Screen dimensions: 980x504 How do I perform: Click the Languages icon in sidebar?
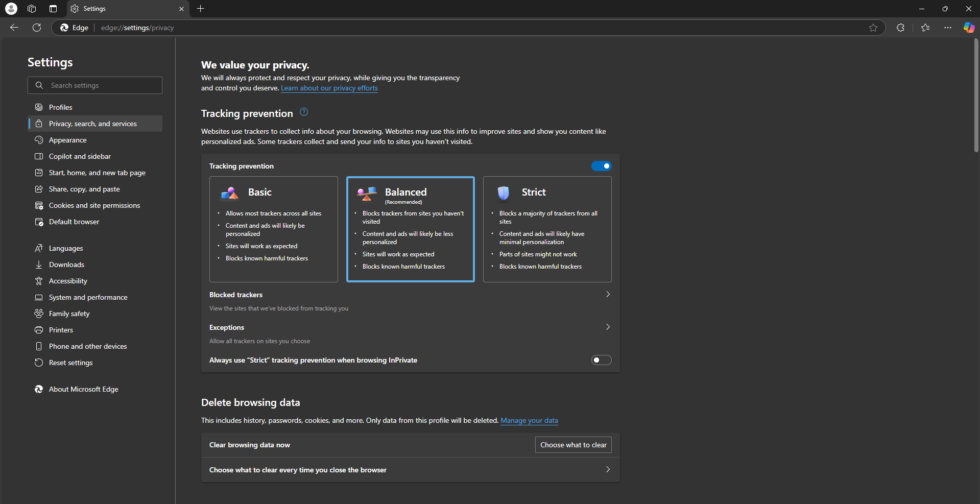[39, 248]
